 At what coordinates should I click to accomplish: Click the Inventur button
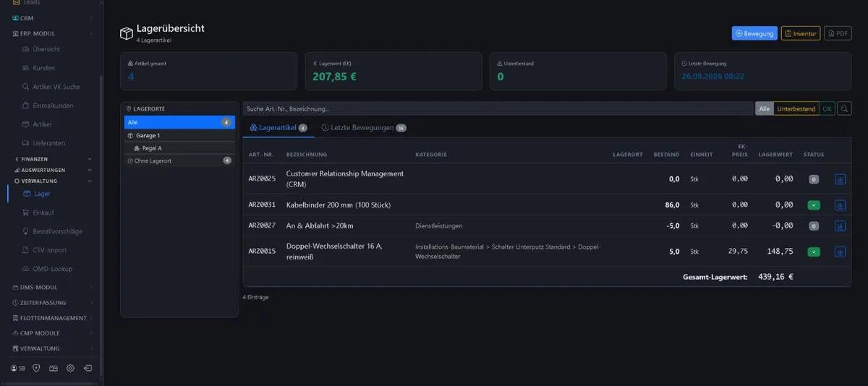click(801, 33)
